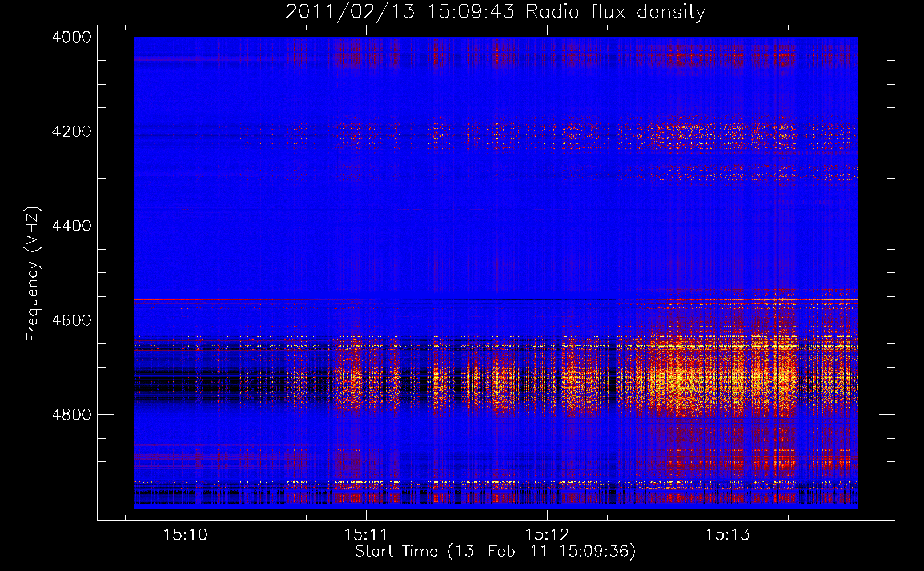The width and height of the screenshot is (924, 571).
Task: Click the 4600 frequency axis label
Action: coord(71,320)
